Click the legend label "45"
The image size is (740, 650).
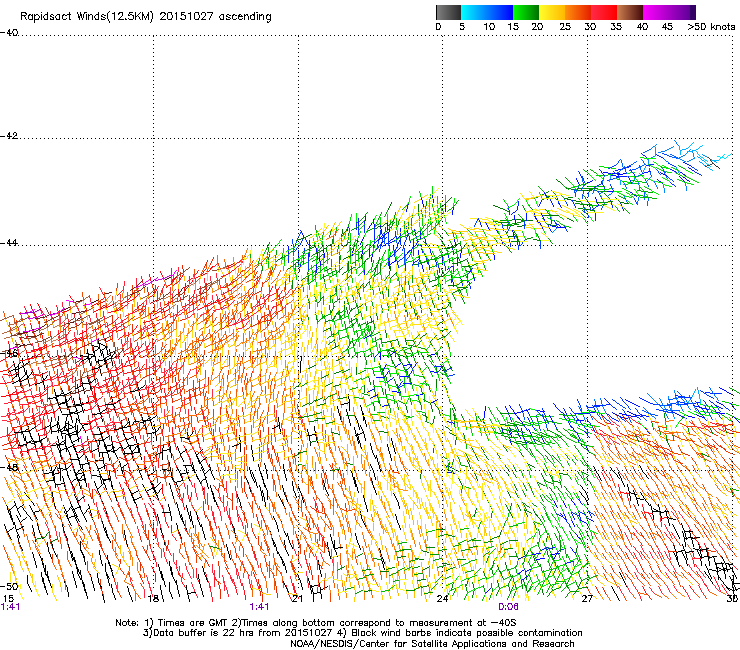click(667, 27)
